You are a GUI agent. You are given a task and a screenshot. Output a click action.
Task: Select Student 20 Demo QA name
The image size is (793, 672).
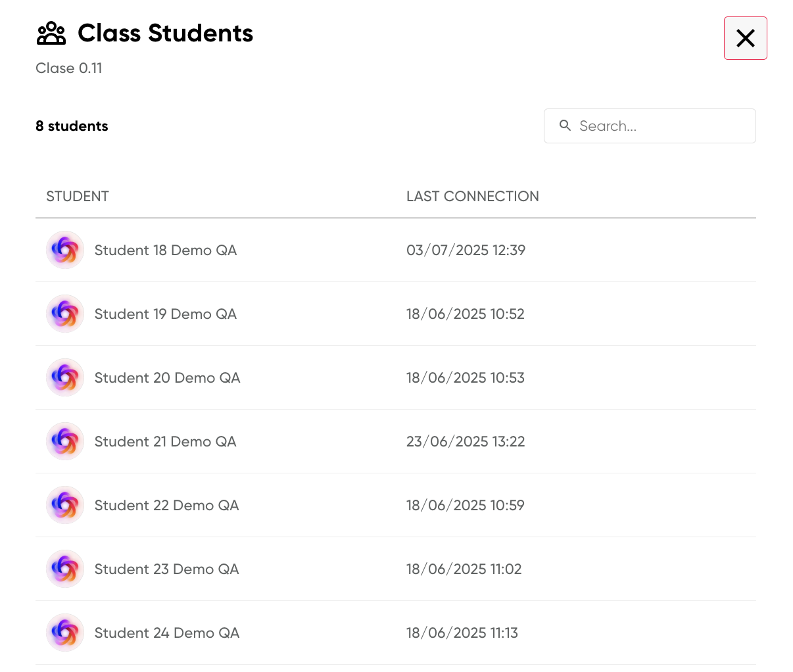pyautogui.click(x=167, y=378)
